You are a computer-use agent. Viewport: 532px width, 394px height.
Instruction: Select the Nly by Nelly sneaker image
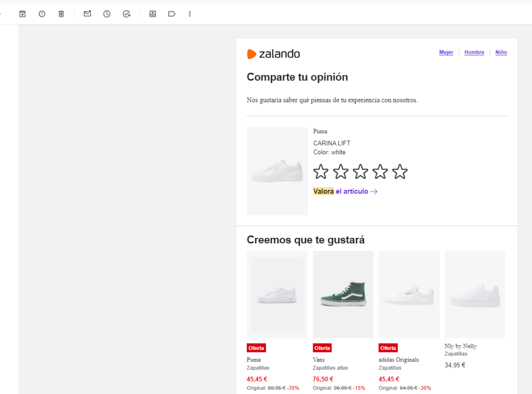pyautogui.click(x=475, y=294)
